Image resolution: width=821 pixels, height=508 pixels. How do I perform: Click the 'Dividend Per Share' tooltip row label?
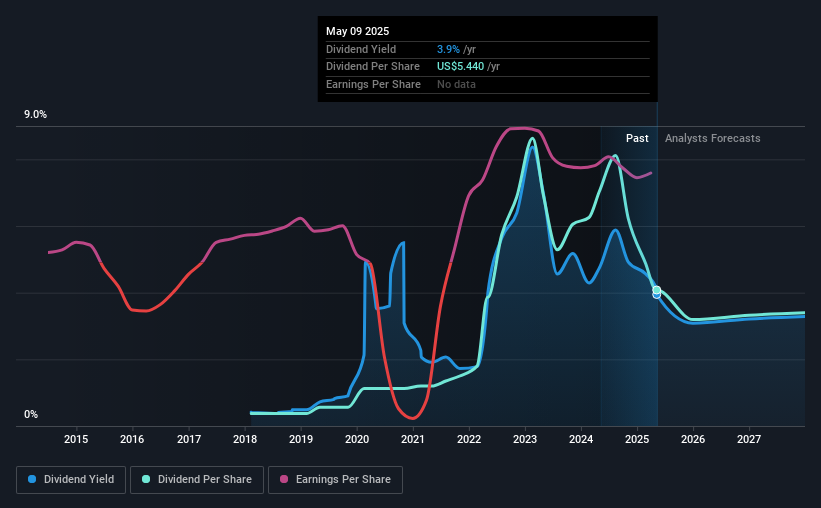tap(373, 67)
